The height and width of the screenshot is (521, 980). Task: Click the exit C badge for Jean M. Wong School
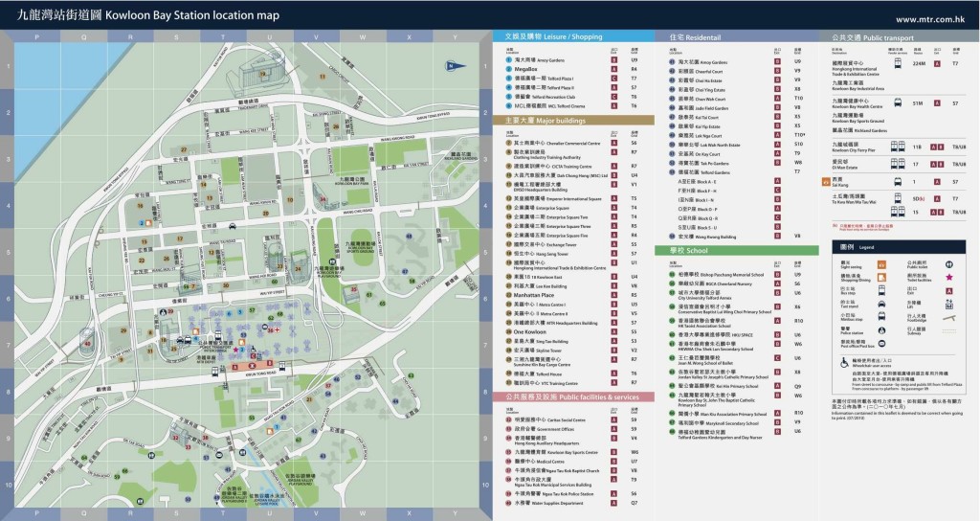point(777,358)
